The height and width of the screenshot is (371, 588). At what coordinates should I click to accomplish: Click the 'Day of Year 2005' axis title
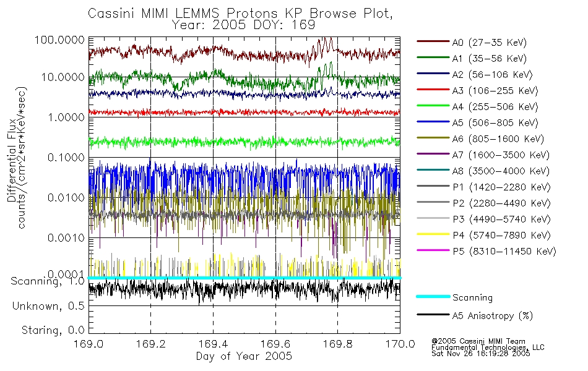click(244, 356)
